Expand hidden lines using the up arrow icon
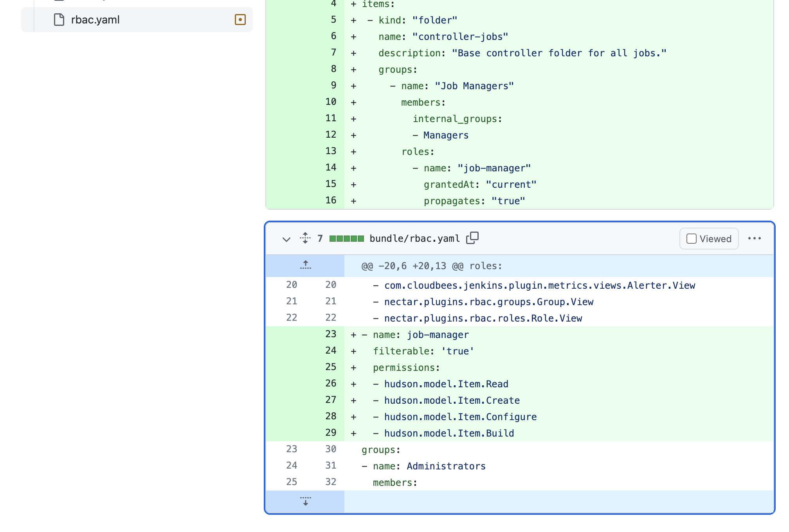This screenshot has width=789, height=532. 305,265
